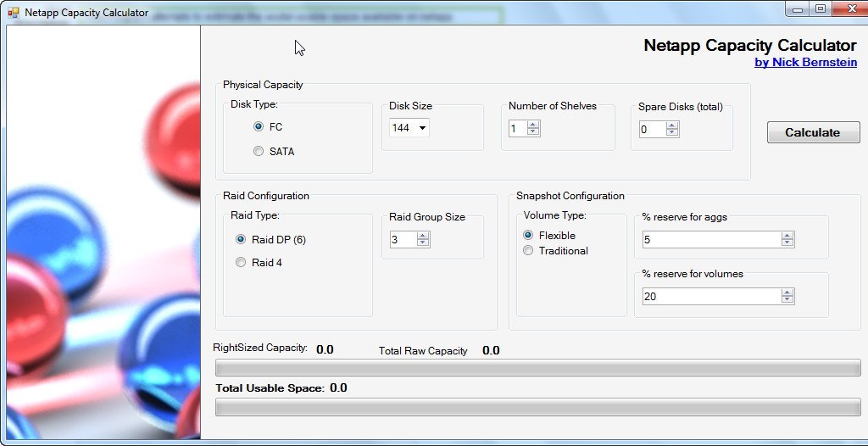Click the Netapp Capacity Calculator heading
The height and width of the screenshot is (446, 868).
(750, 45)
